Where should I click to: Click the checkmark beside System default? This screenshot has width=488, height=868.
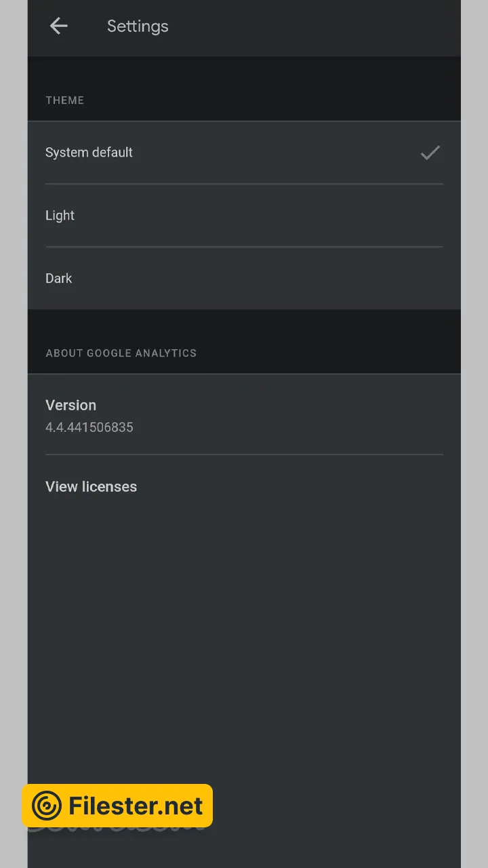pos(430,153)
